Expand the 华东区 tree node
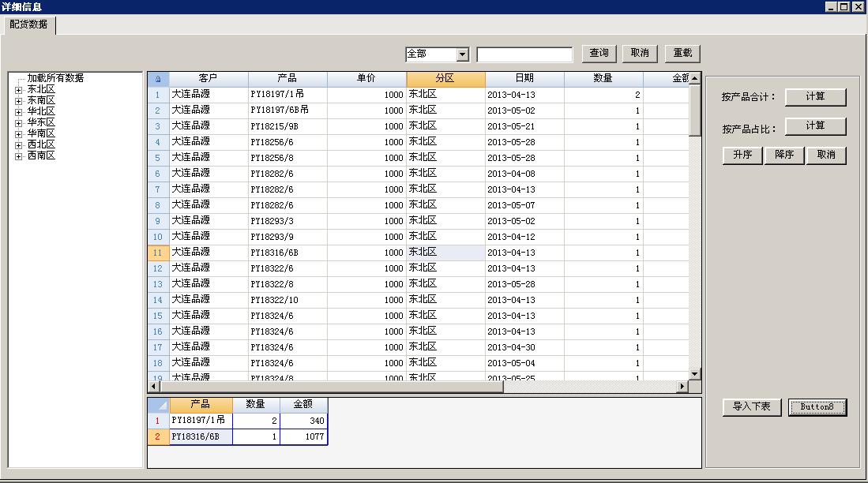 pyautogui.click(x=18, y=123)
